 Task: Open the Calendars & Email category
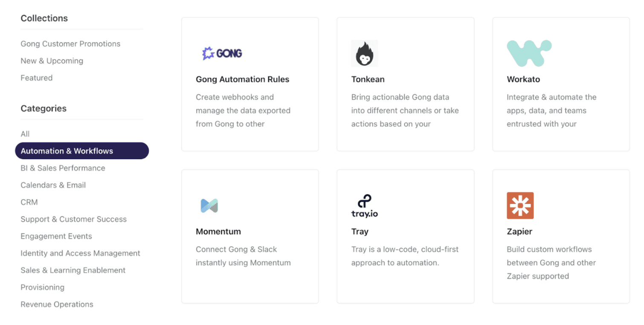click(53, 185)
